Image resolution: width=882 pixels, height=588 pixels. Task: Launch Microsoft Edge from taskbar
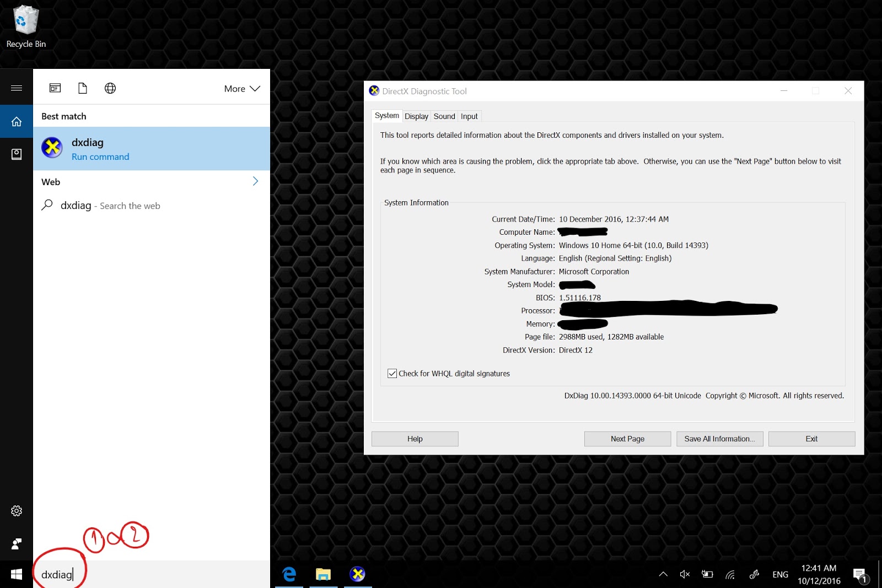pos(289,574)
